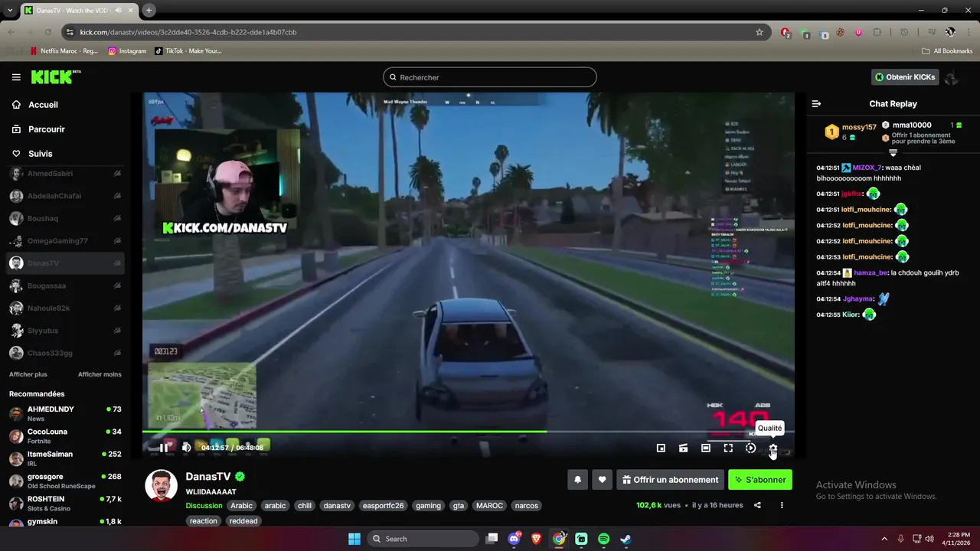Focus the Rechercher search field
The image size is (980, 551).
click(490, 77)
